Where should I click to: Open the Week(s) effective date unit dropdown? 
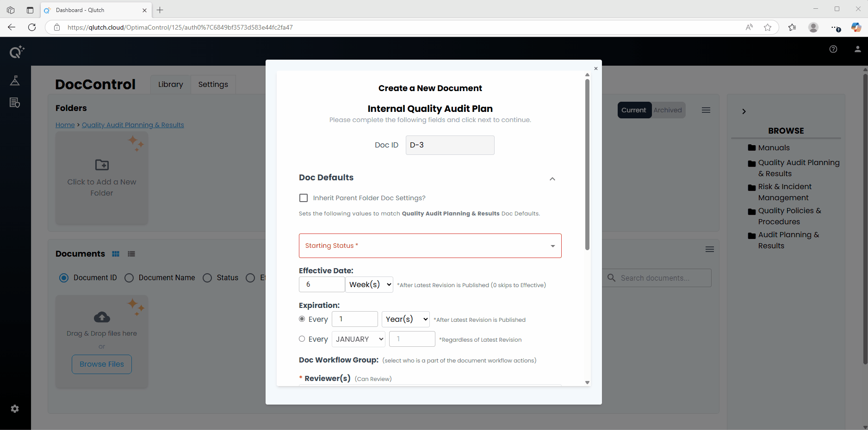coord(370,284)
